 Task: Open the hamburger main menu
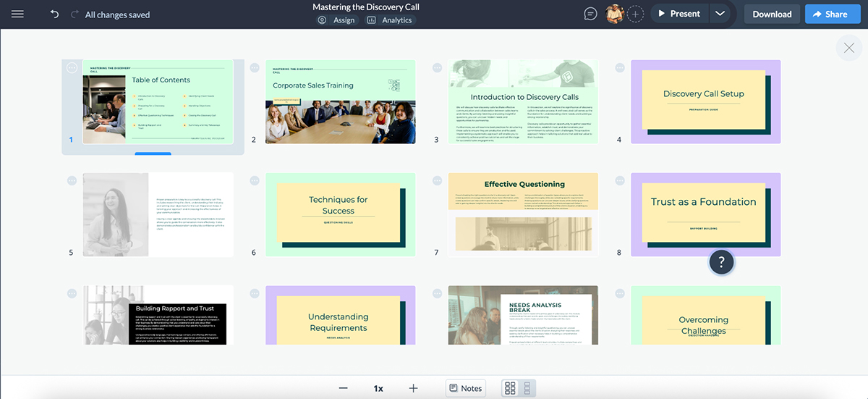click(x=17, y=14)
